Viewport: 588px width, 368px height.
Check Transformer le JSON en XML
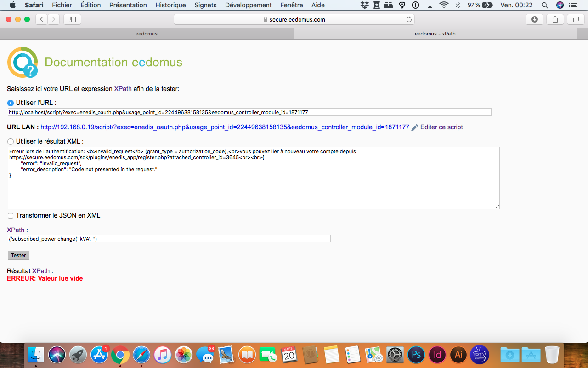pyautogui.click(x=11, y=216)
